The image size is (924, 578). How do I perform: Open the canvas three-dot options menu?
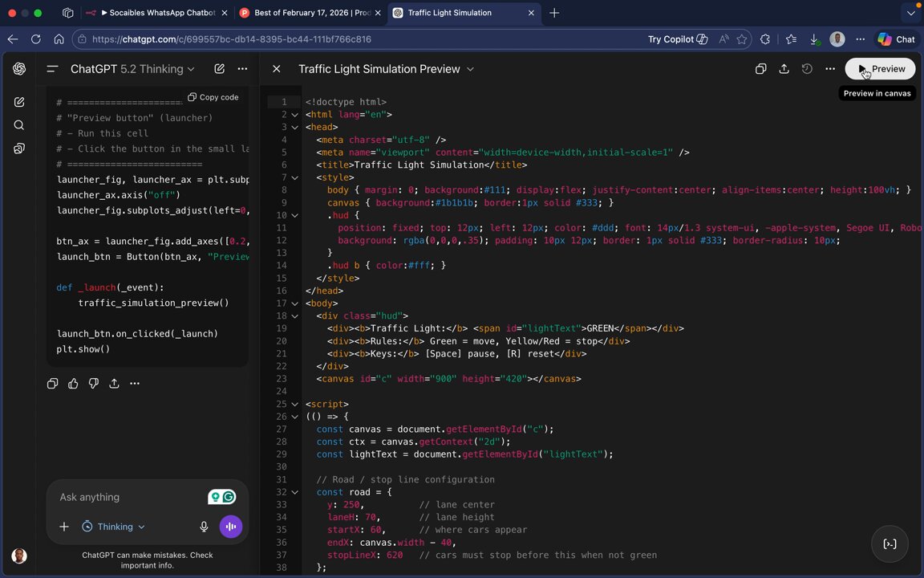[830, 69]
